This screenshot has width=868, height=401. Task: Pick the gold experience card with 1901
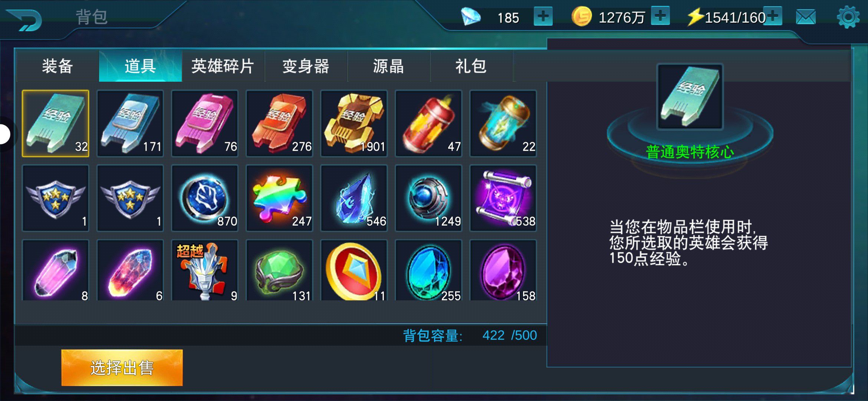(354, 123)
